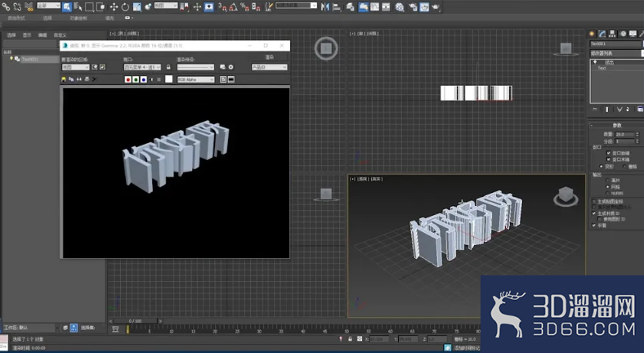Viewport: 644px width, 353px height.
Task: Click the white color swatch in render window
Action: tap(169, 78)
